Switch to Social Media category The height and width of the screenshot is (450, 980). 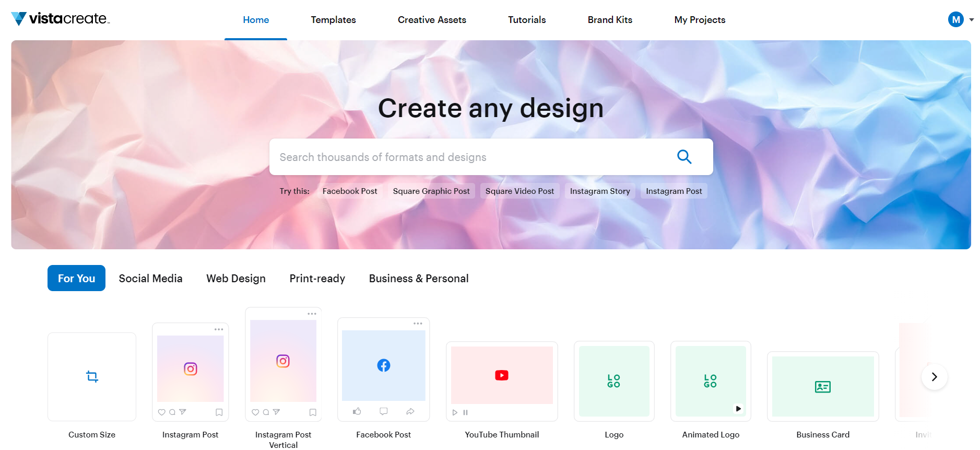pos(150,278)
